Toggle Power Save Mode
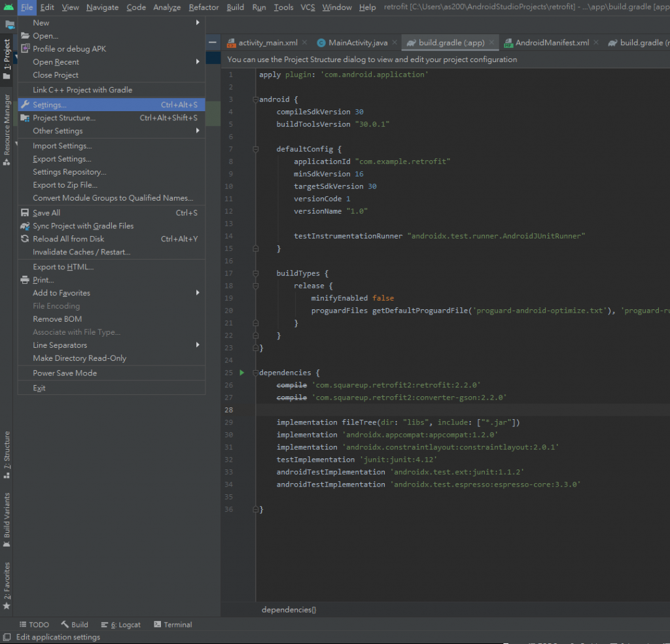Screen dimensions: 670x644 pyautogui.click(x=111, y=373)
